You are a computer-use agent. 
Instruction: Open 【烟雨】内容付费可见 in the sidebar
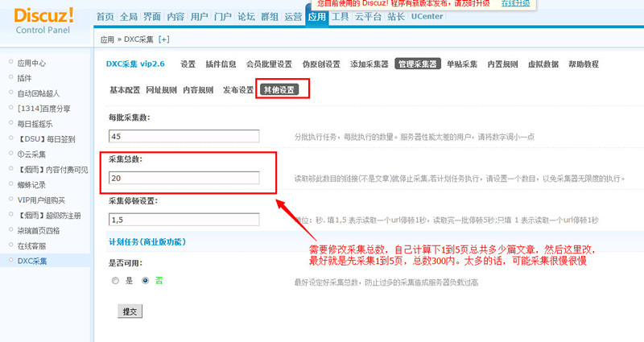(x=52, y=170)
